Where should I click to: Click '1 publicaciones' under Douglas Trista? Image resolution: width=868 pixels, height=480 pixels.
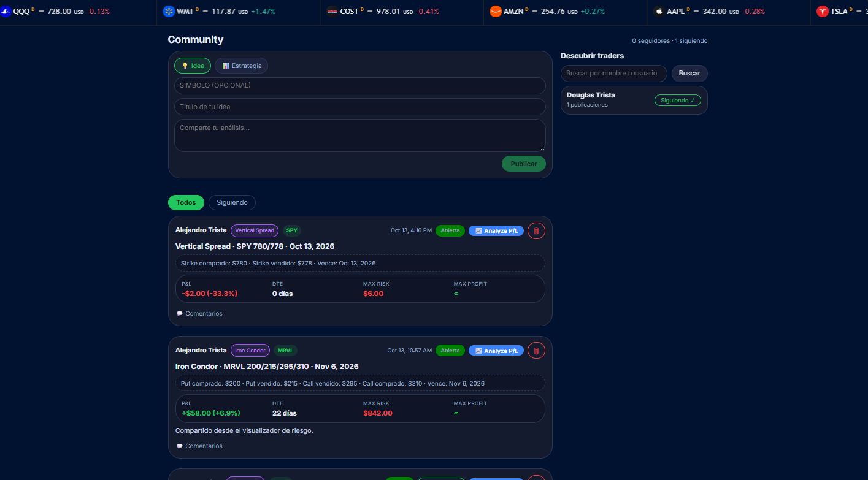[x=587, y=105]
